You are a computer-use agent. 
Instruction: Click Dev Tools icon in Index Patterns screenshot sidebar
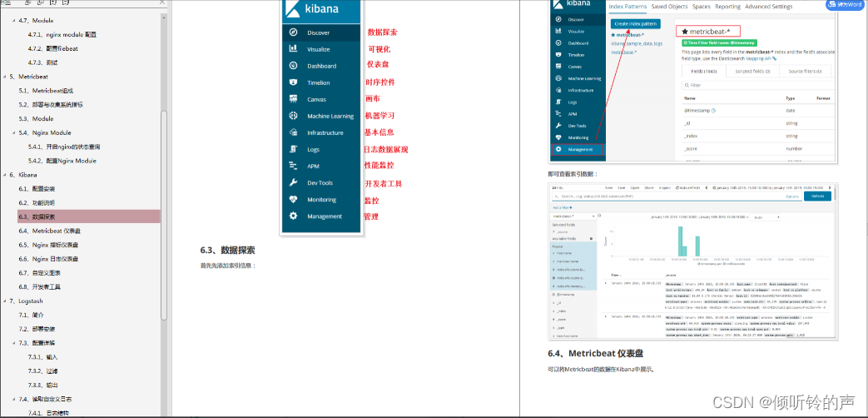coord(558,126)
